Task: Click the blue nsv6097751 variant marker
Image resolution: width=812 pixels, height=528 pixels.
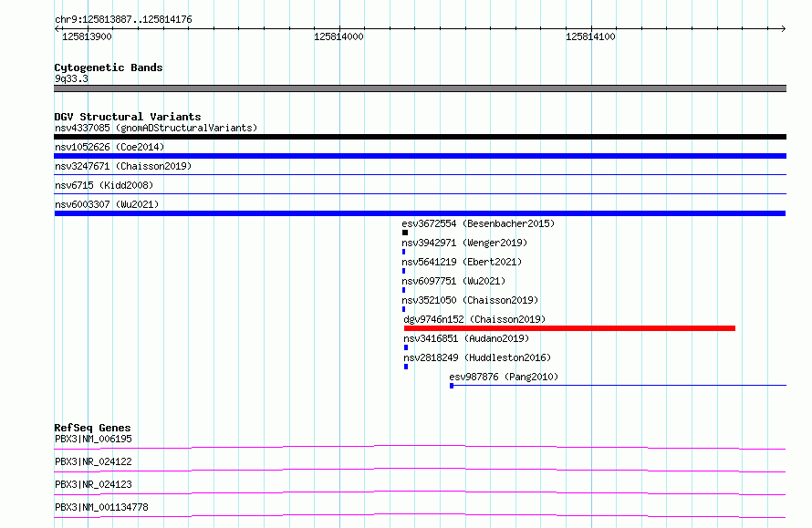Action: pyautogui.click(x=404, y=290)
